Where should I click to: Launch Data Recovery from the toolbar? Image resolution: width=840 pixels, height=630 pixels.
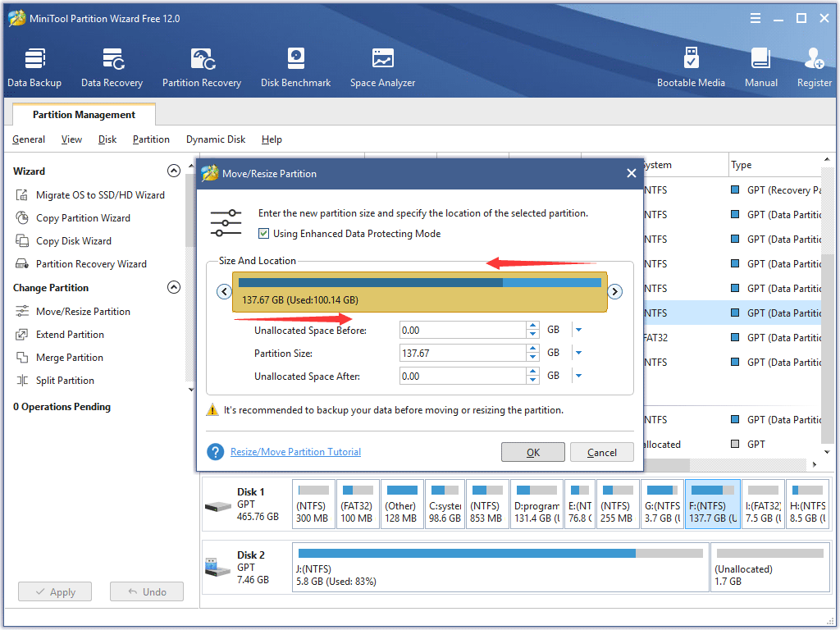click(112, 67)
